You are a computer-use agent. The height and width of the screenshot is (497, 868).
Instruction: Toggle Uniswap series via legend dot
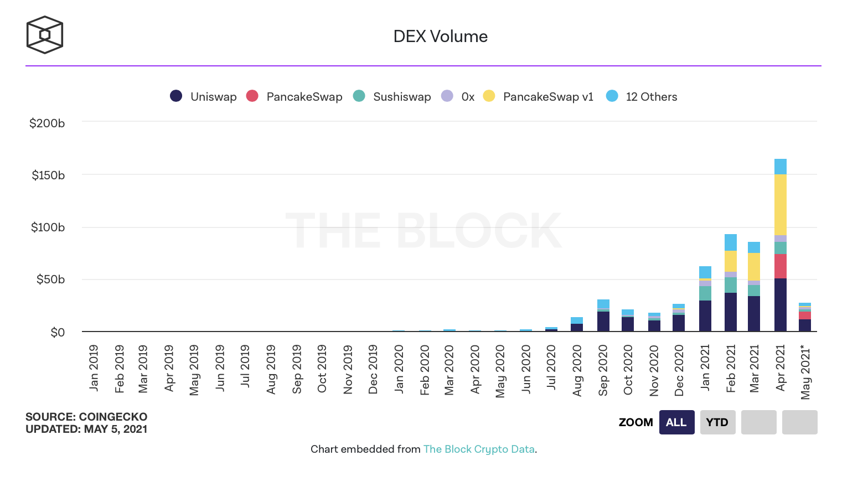tap(176, 96)
